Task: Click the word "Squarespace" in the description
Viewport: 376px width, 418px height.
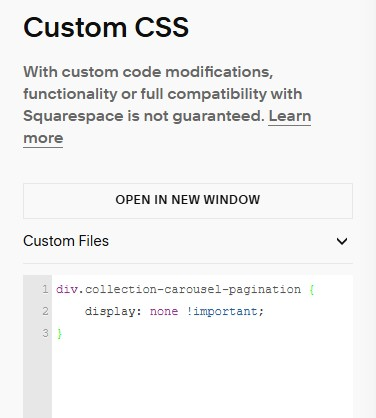Action: (x=73, y=117)
